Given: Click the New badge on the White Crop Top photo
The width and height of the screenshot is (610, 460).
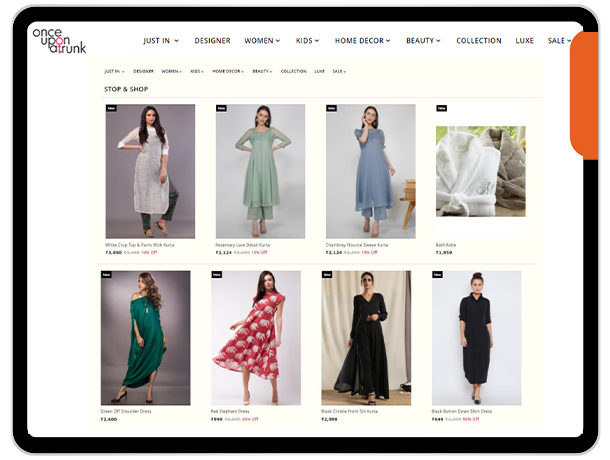Looking at the screenshot, I should pyautogui.click(x=111, y=108).
